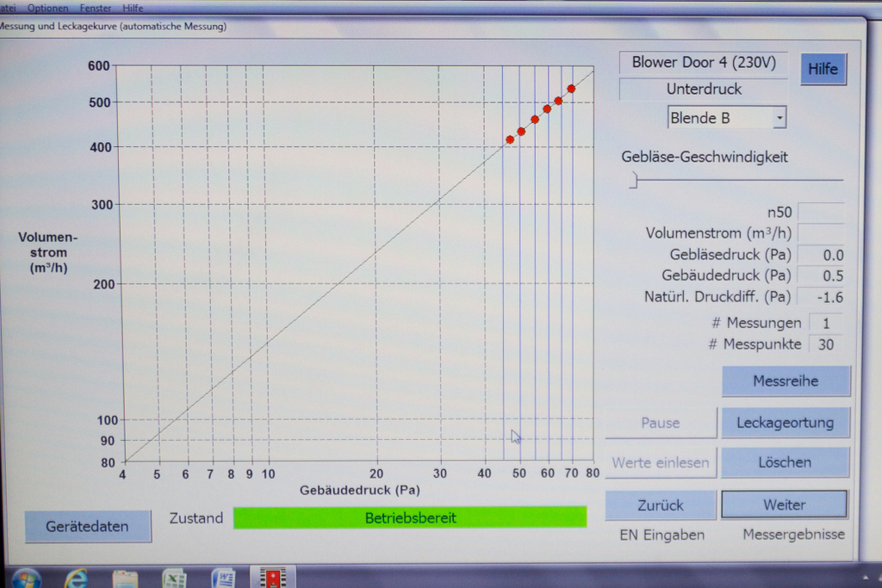Click the green Betriebsbereit status bar

click(410, 517)
